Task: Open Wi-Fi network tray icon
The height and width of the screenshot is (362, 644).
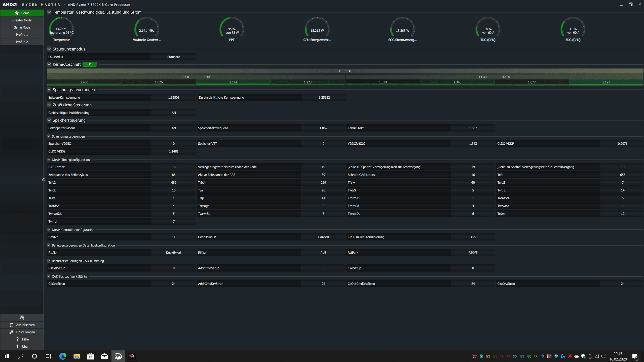Action: click(597, 356)
